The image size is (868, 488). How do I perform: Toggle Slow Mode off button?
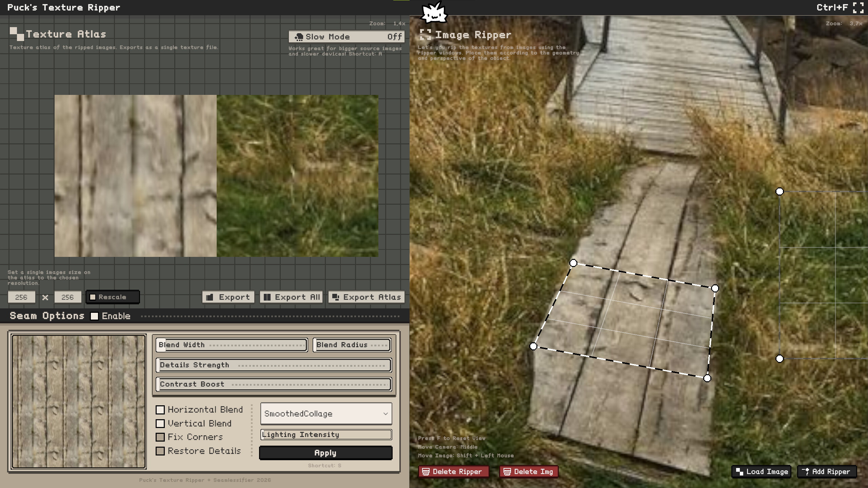(347, 37)
